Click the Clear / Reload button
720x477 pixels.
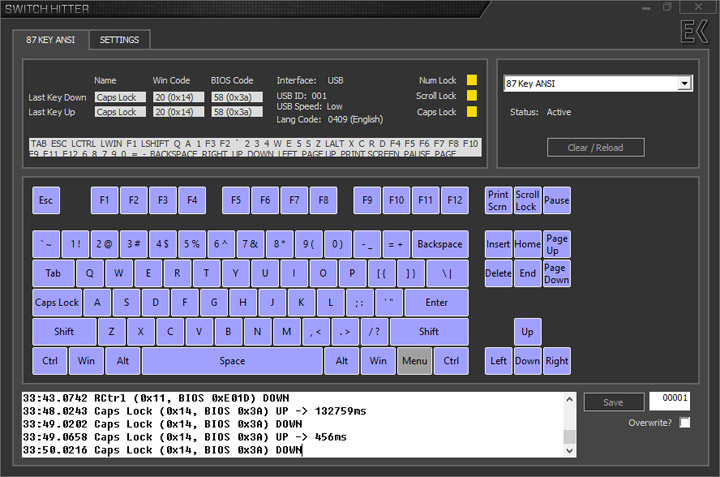point(595,148)
